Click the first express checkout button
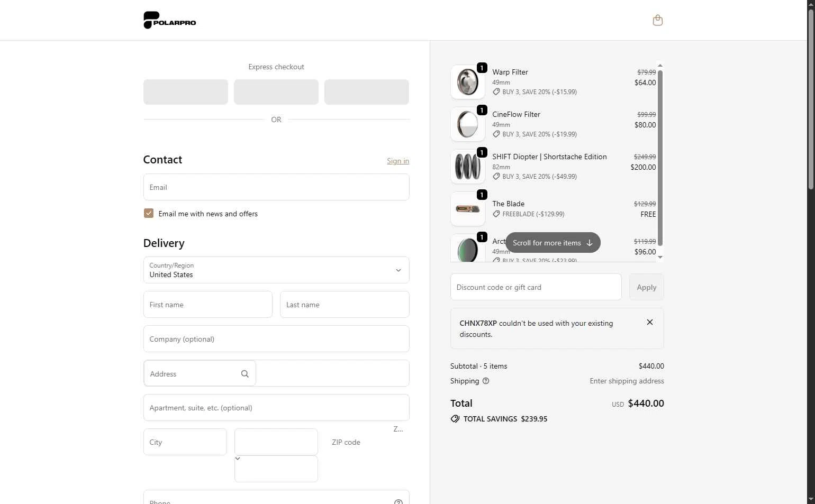Viewport: 815px width, 504px height. 186,92
